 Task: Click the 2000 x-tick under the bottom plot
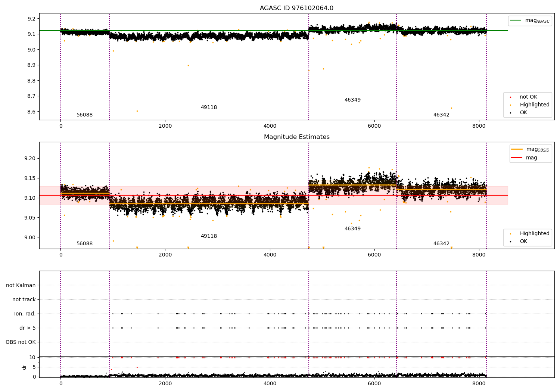click(x=165, y=383)
